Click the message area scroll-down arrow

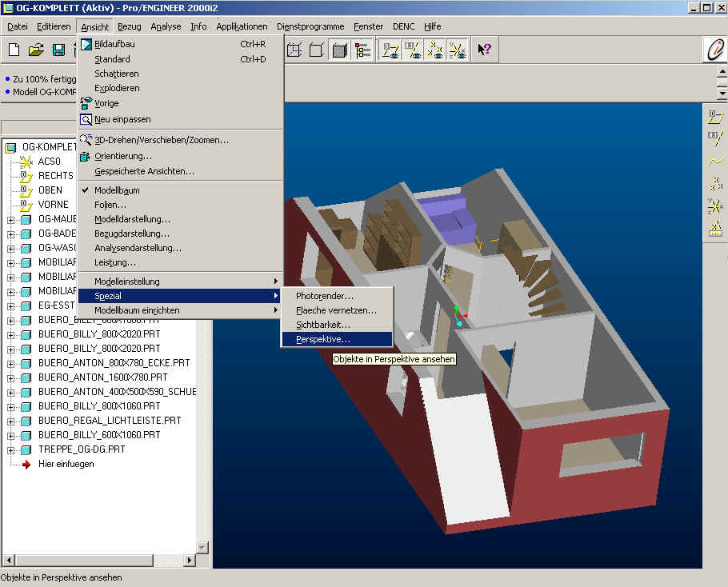pyautogui.click(x=722, y=93)
